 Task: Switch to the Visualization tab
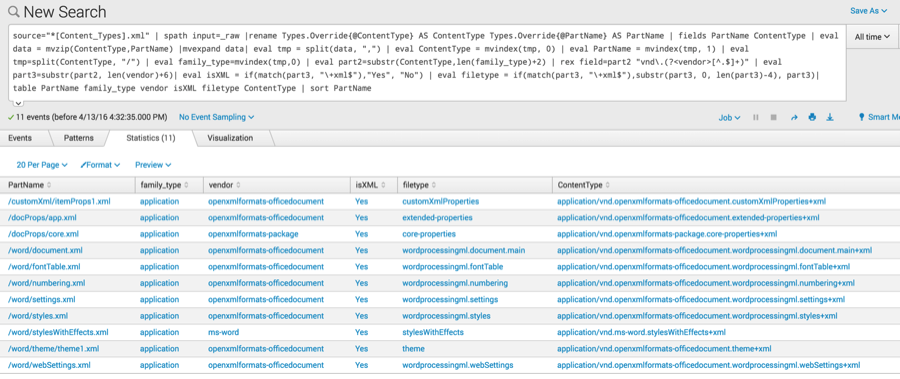click(230, 138)
